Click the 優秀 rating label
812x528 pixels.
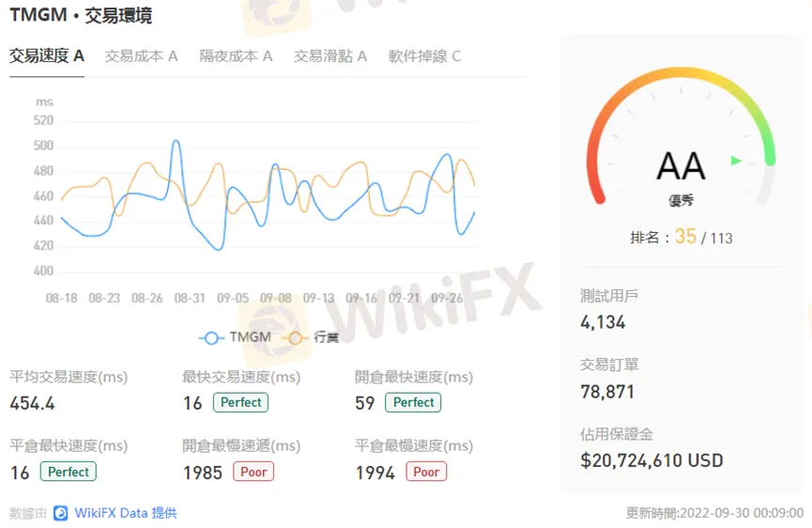[x=681, y=200]
